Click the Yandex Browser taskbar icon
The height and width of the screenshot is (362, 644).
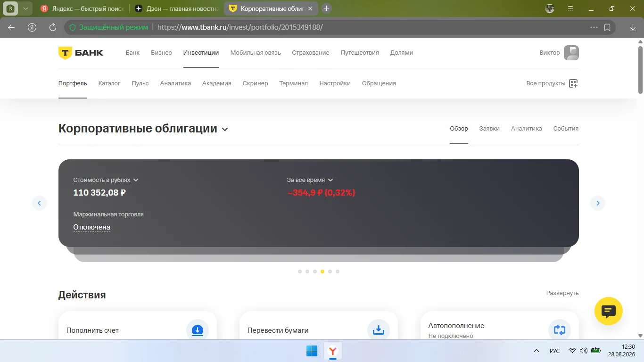pos(333,351)
